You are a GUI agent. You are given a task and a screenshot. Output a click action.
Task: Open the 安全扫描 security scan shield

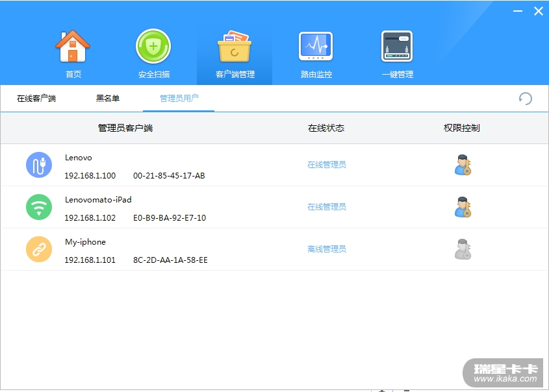(153, 47)
